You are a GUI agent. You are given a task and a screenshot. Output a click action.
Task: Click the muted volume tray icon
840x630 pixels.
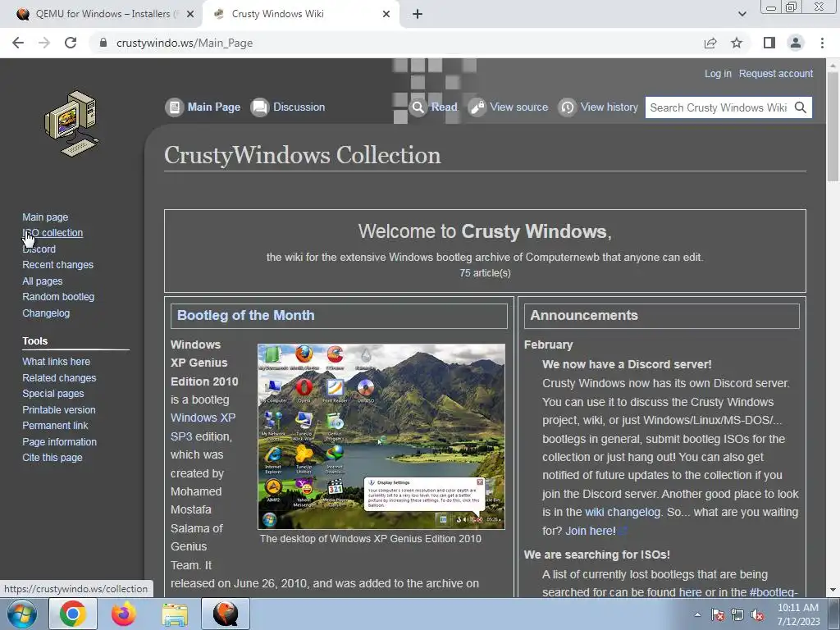[757, 615]
